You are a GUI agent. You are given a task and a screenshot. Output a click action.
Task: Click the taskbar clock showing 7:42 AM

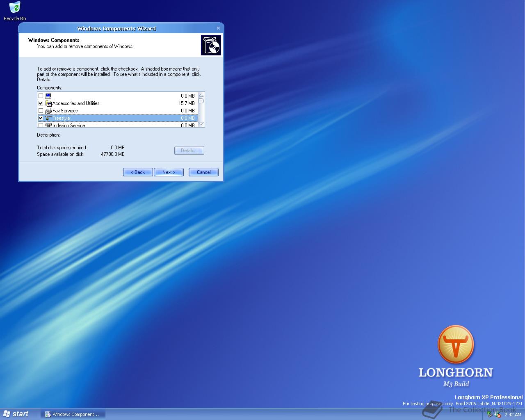point(513,415)
